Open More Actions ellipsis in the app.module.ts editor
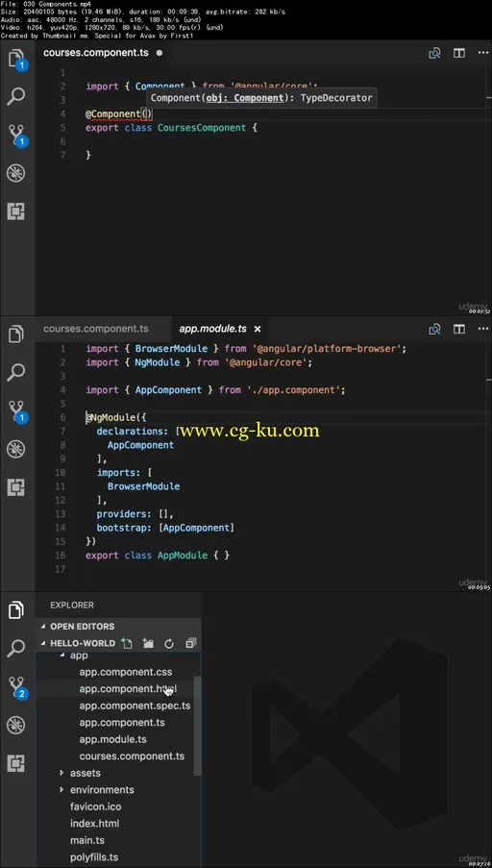This screenshot has height=868, width=492. coord(483,329)
